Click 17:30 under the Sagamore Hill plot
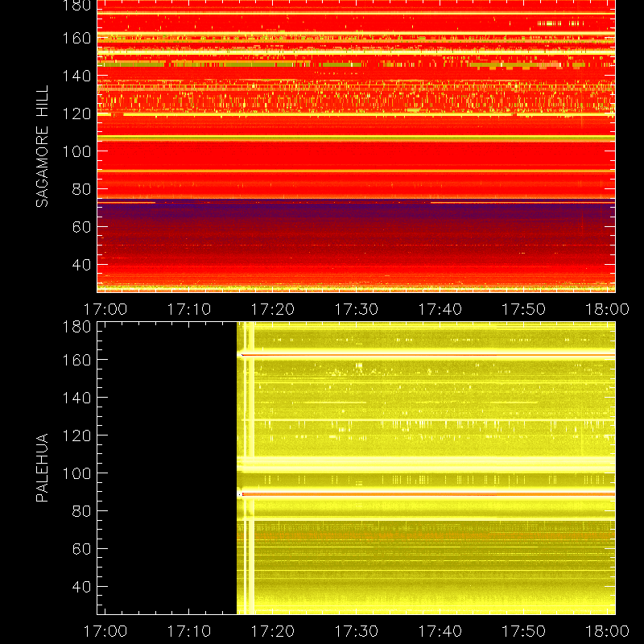The height and width of the screenshot is (644, 644). [356, 309]
